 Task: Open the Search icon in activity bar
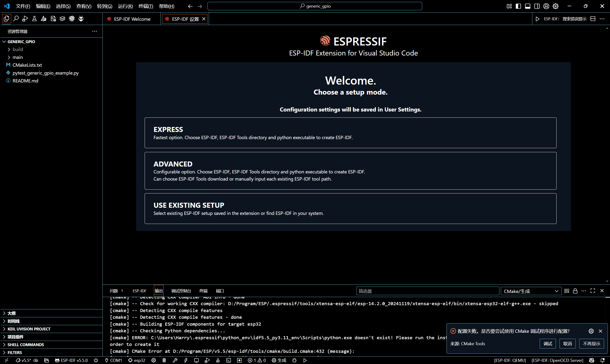(x=16, y=18)
